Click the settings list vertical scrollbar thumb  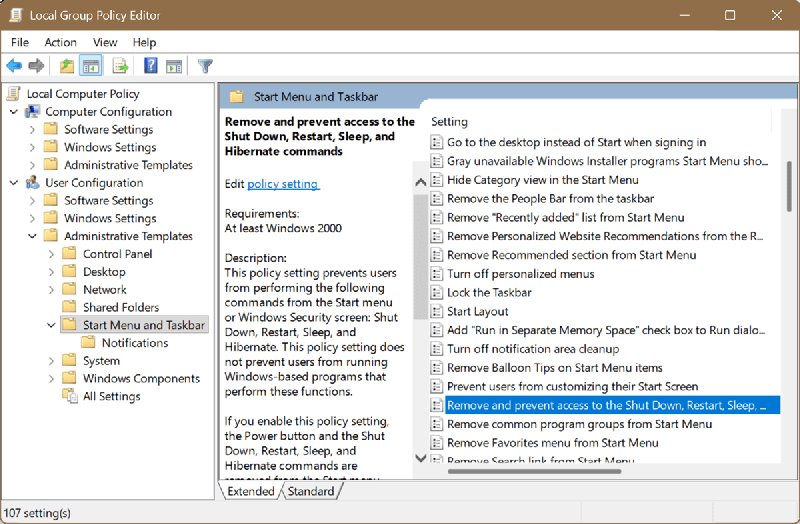coord(789,186)
